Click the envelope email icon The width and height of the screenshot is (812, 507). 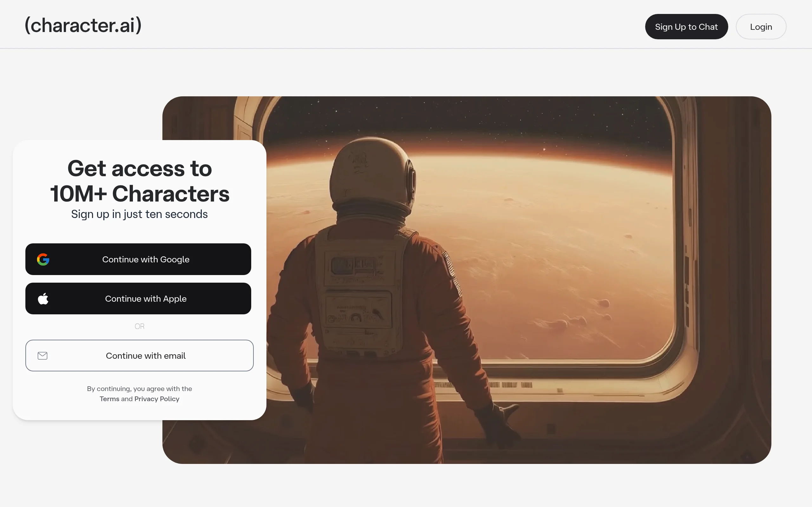43,356
